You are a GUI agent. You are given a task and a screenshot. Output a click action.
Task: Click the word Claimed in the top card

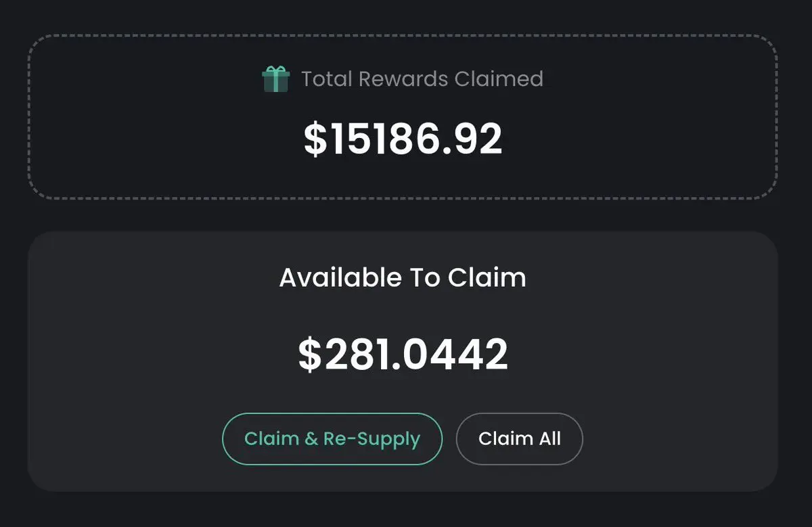(499, 79)
